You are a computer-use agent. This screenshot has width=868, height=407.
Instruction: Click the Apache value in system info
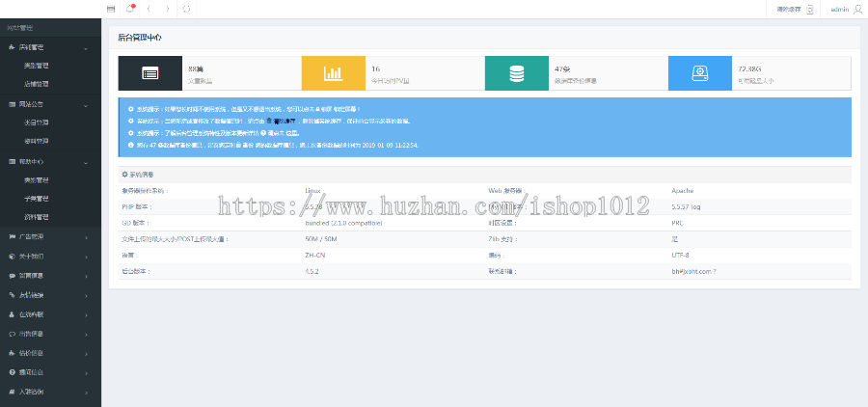(x=682, y=191)
